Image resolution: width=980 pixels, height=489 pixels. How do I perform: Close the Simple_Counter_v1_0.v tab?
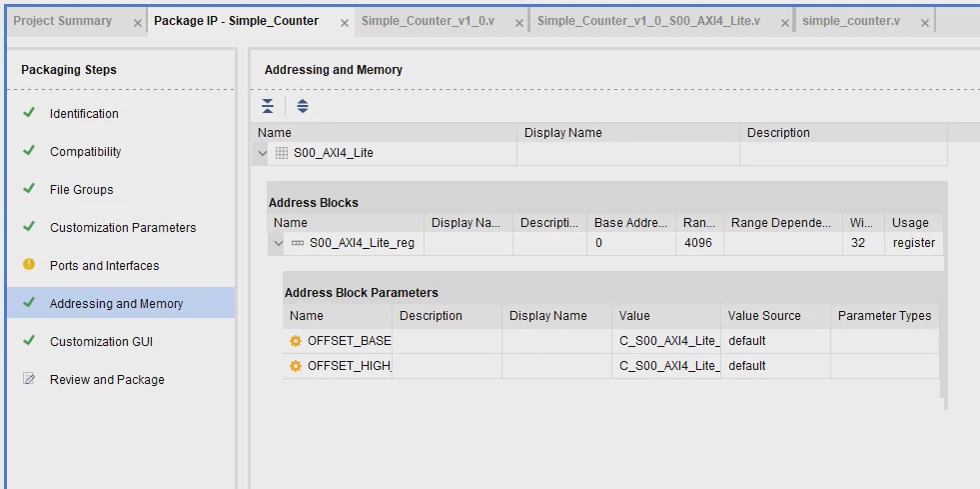(x=518, y=23)
